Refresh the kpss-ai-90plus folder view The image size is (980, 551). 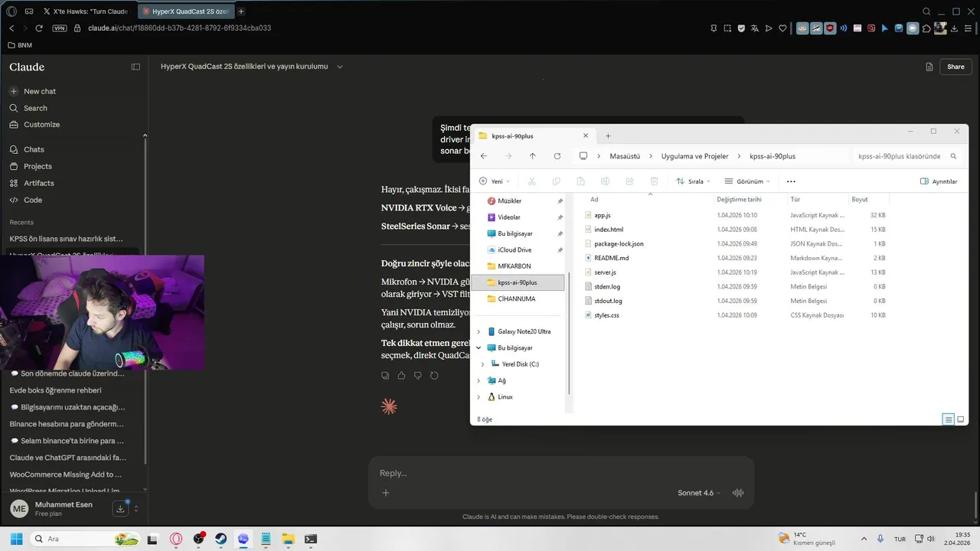point(557,156)
